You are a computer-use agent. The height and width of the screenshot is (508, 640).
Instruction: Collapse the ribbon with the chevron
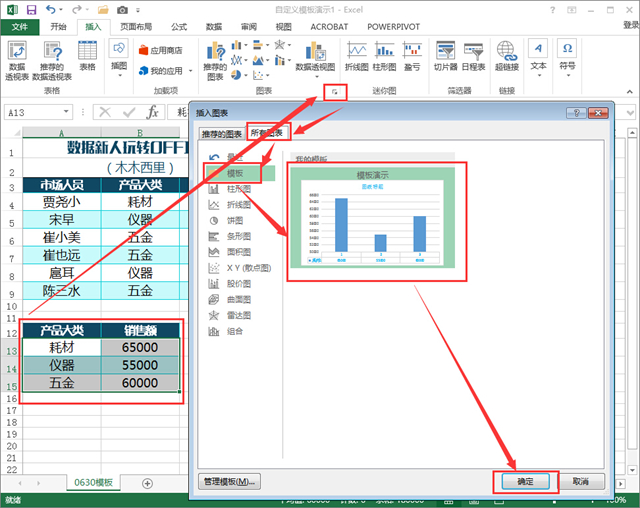point(629,92)
